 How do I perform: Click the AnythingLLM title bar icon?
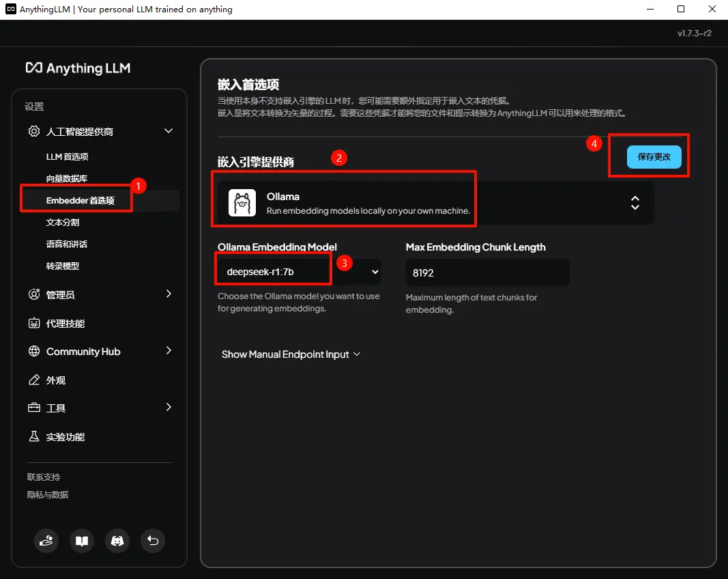pyautogui.click(x=11, y=10)
